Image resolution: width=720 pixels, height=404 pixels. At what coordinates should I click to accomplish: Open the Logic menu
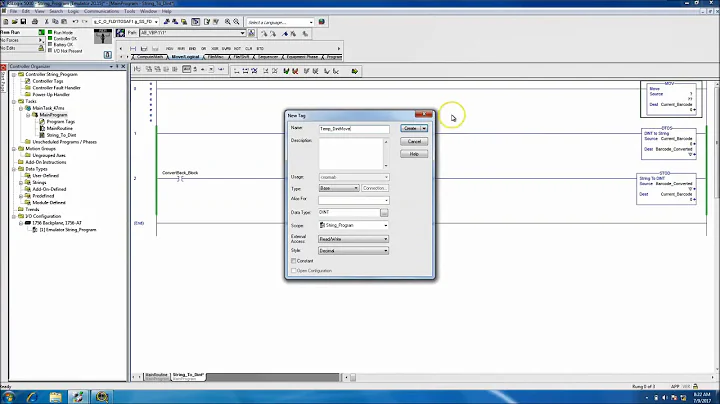(73, 11)
